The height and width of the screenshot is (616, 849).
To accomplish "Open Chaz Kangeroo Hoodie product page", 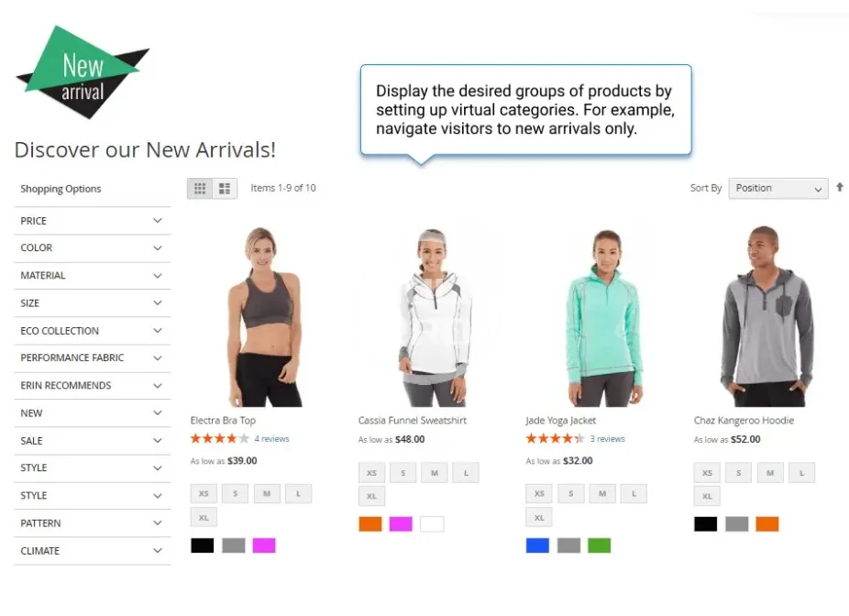I will click(744, 421).
